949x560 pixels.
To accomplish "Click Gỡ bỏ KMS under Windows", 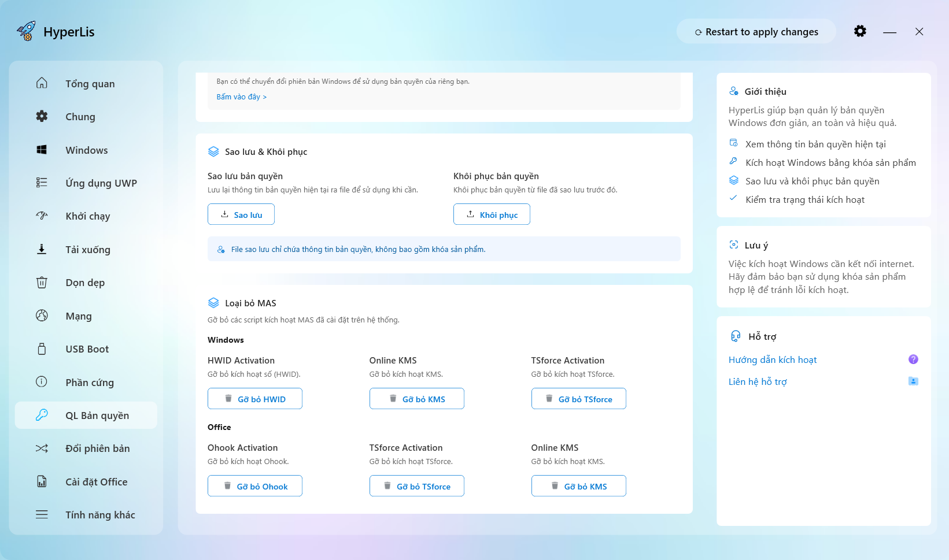I will click(416, 399).
